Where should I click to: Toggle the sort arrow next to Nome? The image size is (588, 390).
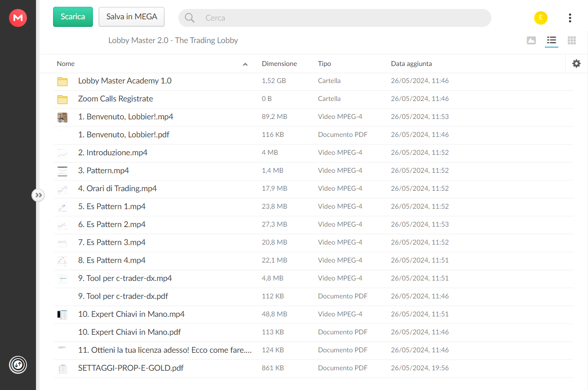[x=245, y=64]
